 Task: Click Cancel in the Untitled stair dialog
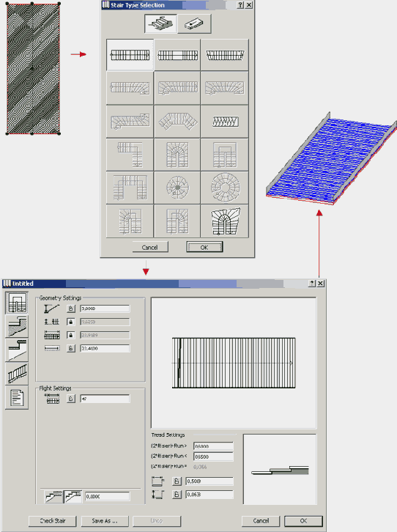click(x=261, y=521)
